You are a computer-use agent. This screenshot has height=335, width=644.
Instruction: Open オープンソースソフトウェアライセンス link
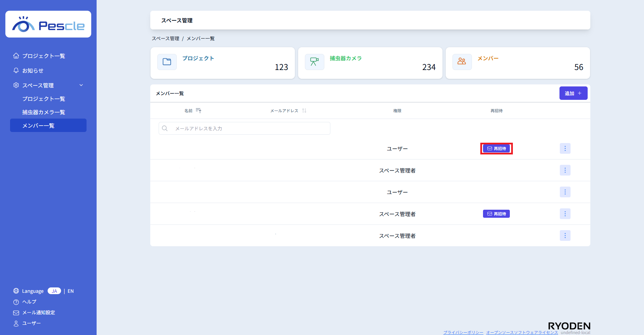pos(522,332)
